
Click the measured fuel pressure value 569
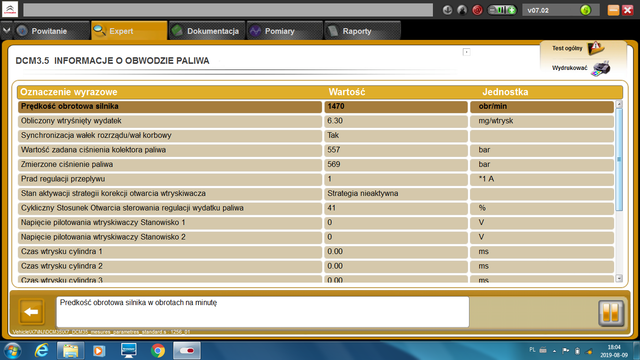point(396,164)
